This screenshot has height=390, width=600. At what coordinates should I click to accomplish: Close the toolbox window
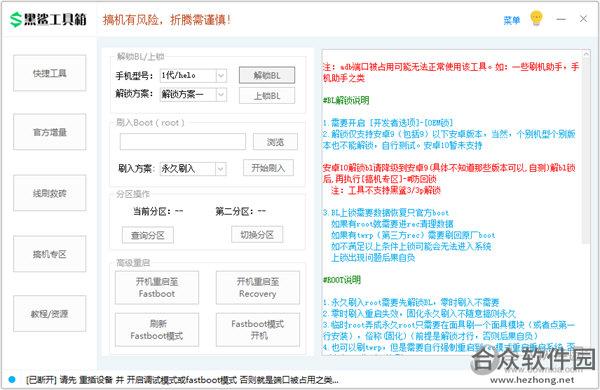[x=583, y=19]
